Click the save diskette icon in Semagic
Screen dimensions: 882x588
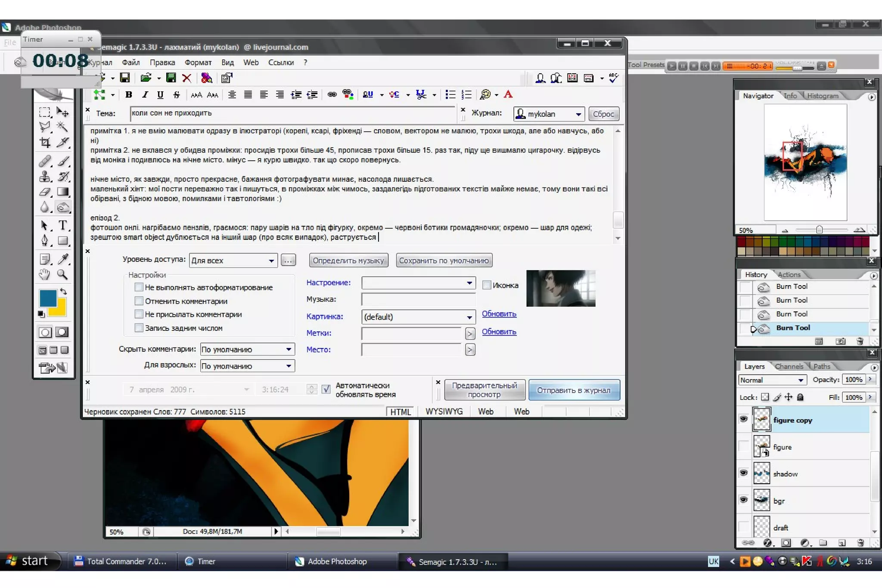point(125,78)
